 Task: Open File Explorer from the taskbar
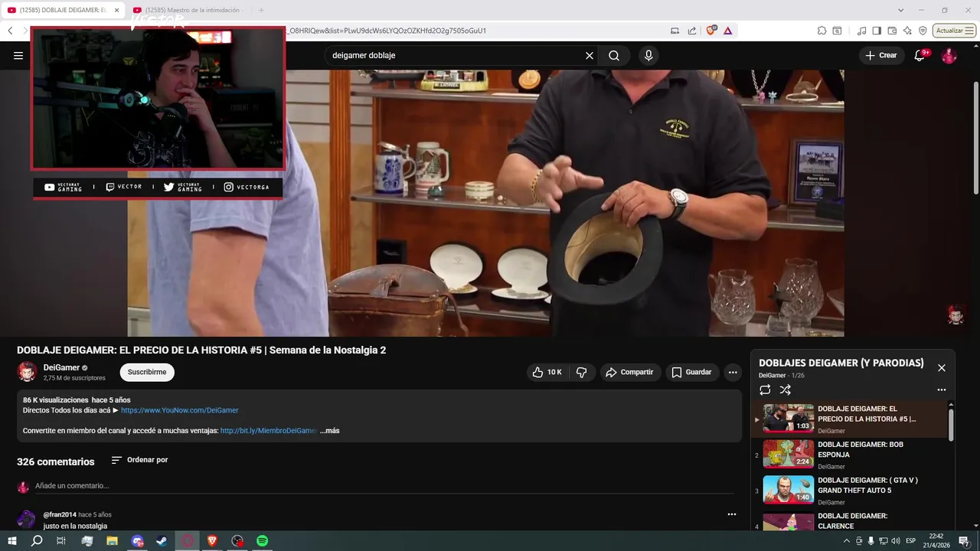[x=112, y=541]
